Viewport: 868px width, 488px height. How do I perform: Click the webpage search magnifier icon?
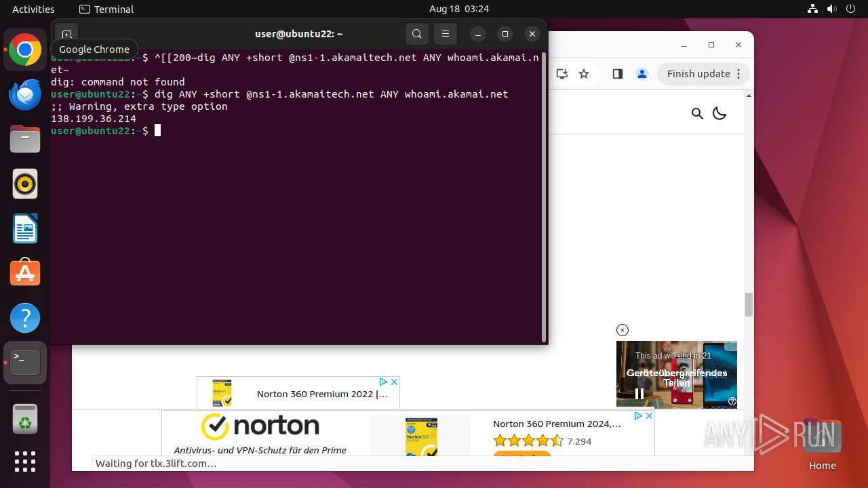697,113
